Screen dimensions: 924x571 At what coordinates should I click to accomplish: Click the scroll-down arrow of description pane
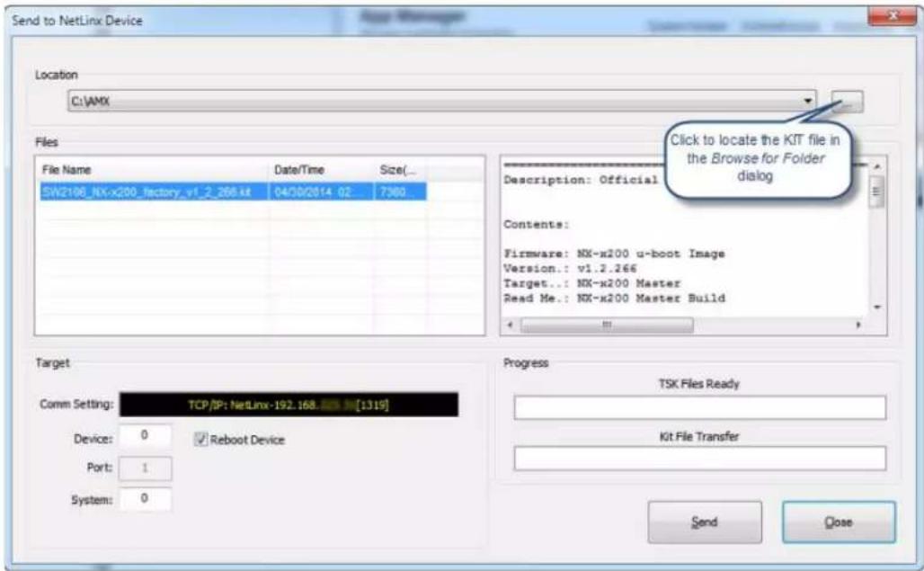(877, 307)
